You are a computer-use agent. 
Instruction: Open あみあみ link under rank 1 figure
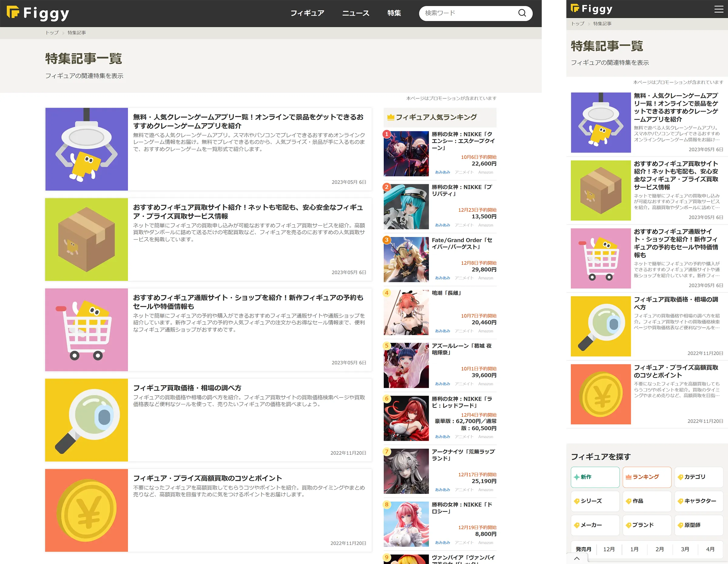pos(442,172)
